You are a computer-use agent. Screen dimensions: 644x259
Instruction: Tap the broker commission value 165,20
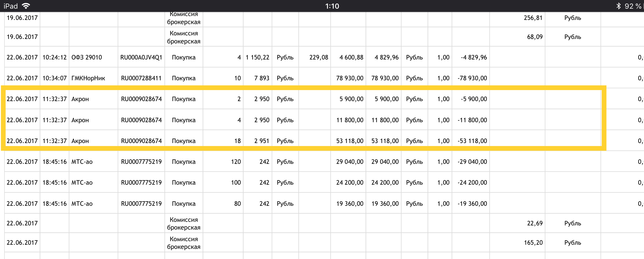coord(533,243)
